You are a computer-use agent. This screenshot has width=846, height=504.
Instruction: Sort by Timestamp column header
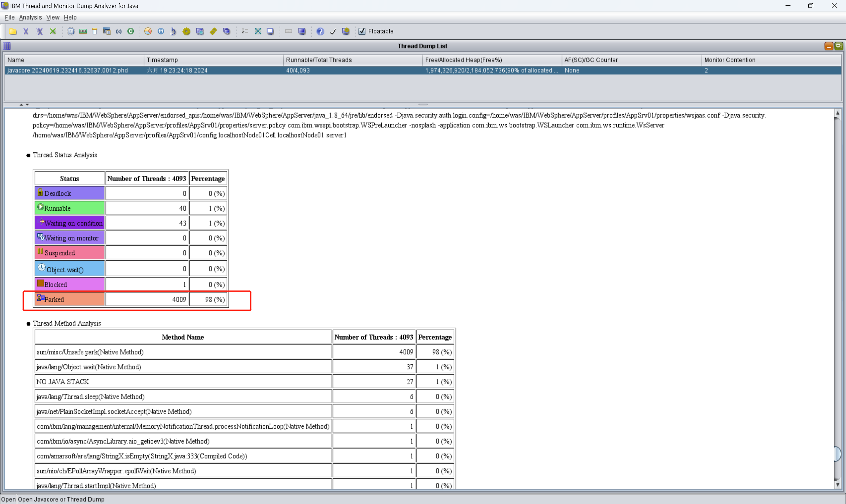pyautogui.click(x=213, y=60)
